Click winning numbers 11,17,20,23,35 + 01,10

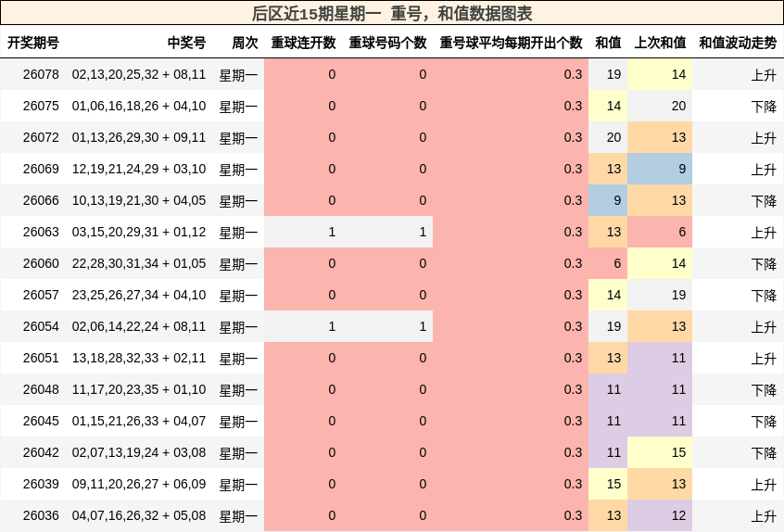coord(139,389)
